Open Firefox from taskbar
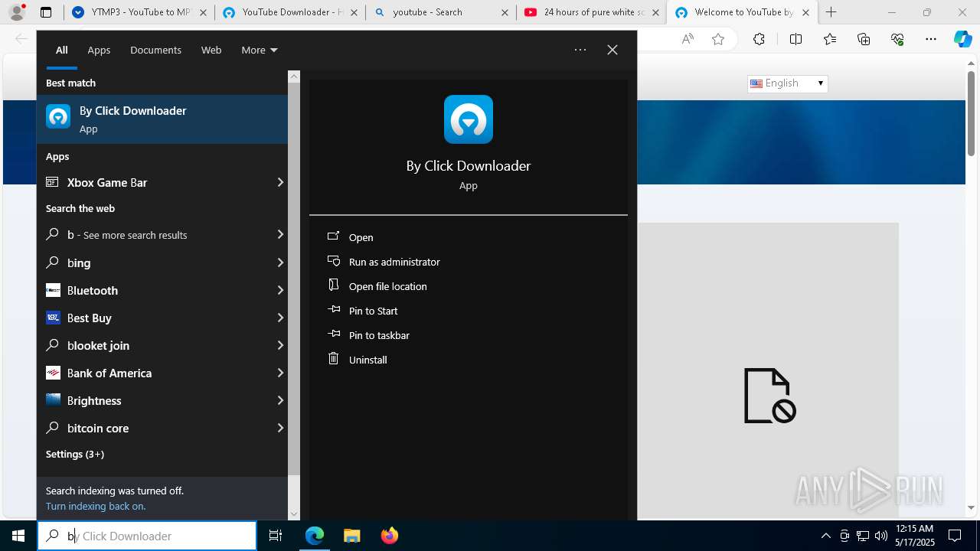The image size is (980, 551). point(389,536)
